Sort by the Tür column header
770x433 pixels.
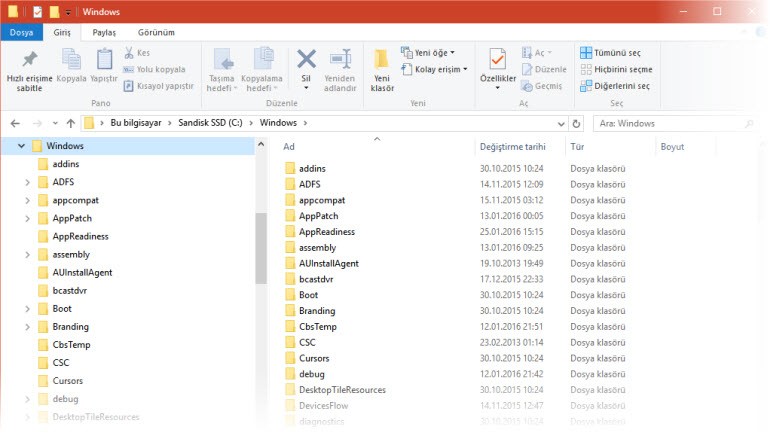pyautogui.click(x=577, y=146)
